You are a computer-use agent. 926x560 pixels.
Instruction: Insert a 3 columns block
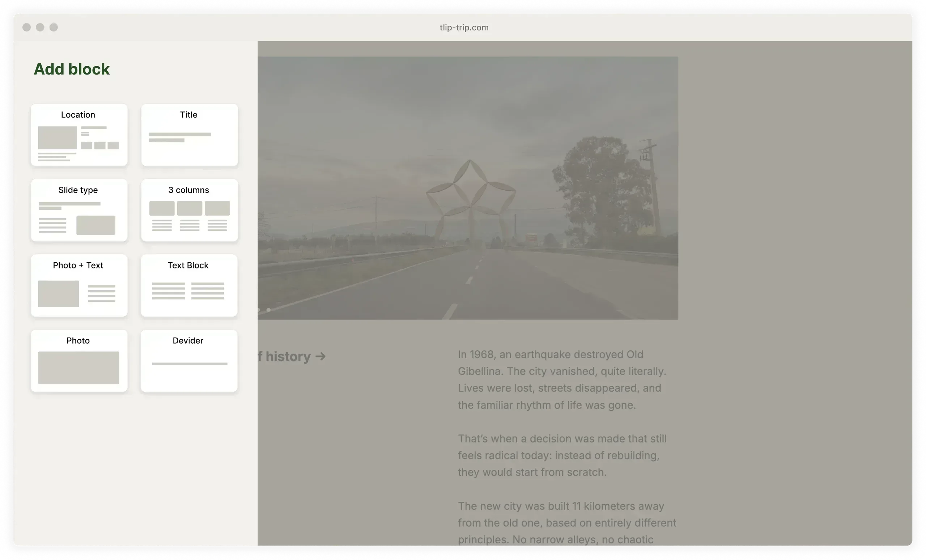pyautogui.click(x=190, y=210)
